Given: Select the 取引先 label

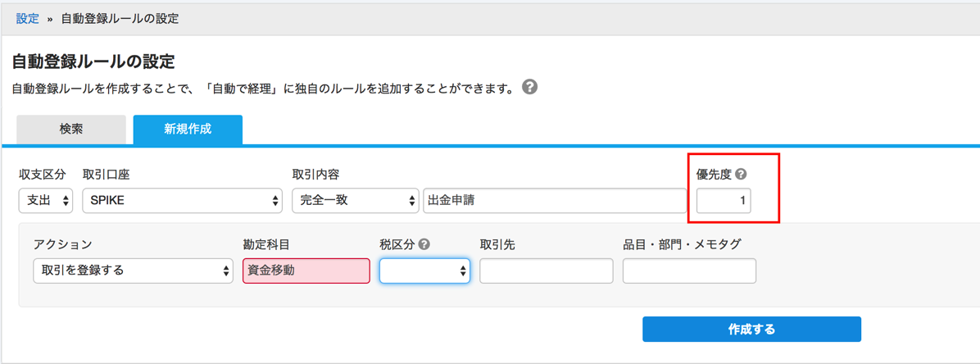Looking at the screenshot, I should click(497, 244).
